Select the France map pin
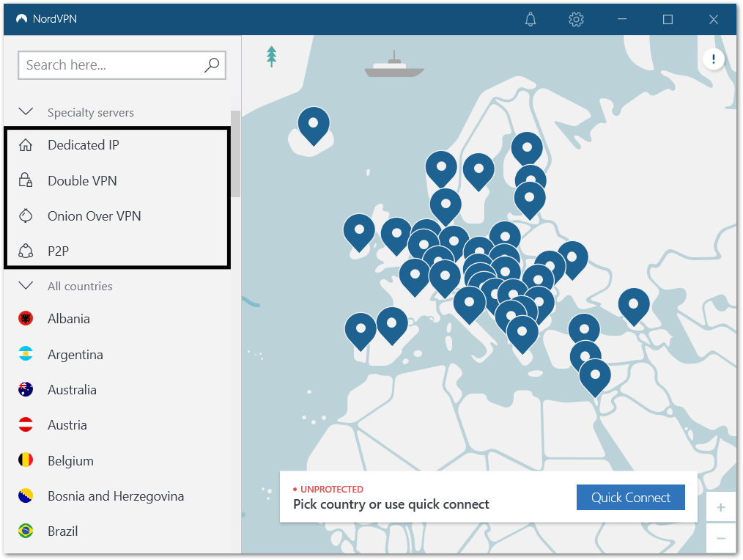Screen dimensions: 743x560 (415, 277)
